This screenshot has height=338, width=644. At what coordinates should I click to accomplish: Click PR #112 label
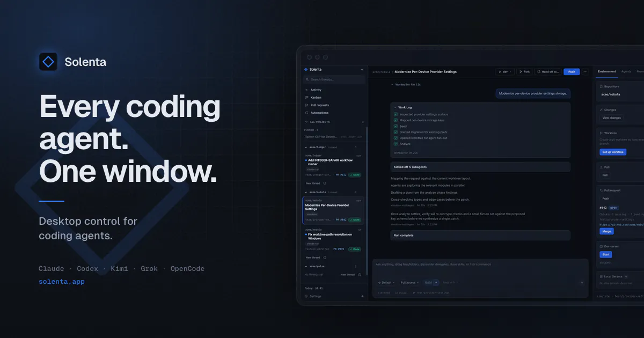(341, 174)
